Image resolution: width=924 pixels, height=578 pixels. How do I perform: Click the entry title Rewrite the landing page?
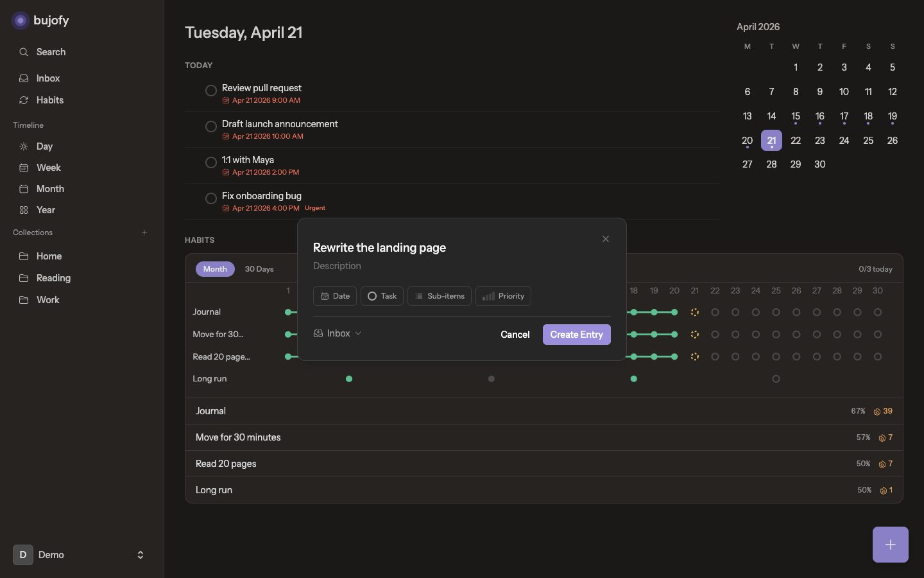(x=379, y=248)
